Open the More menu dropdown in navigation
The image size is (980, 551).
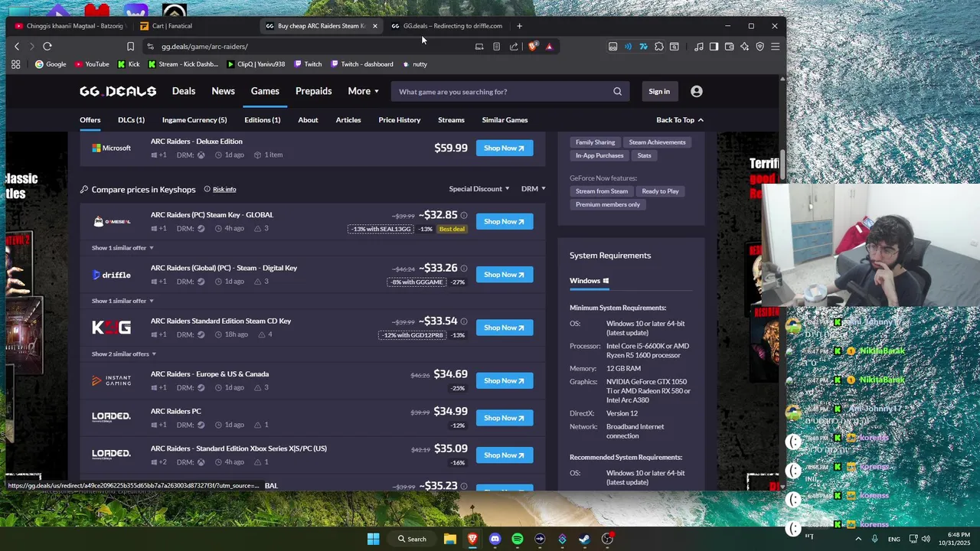click(x=363, y=91)
